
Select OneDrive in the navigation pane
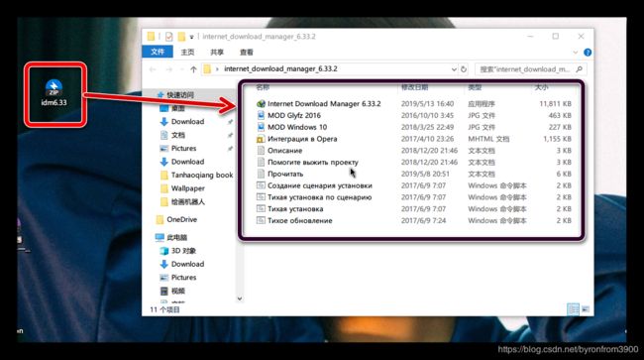tap(181, 219)
